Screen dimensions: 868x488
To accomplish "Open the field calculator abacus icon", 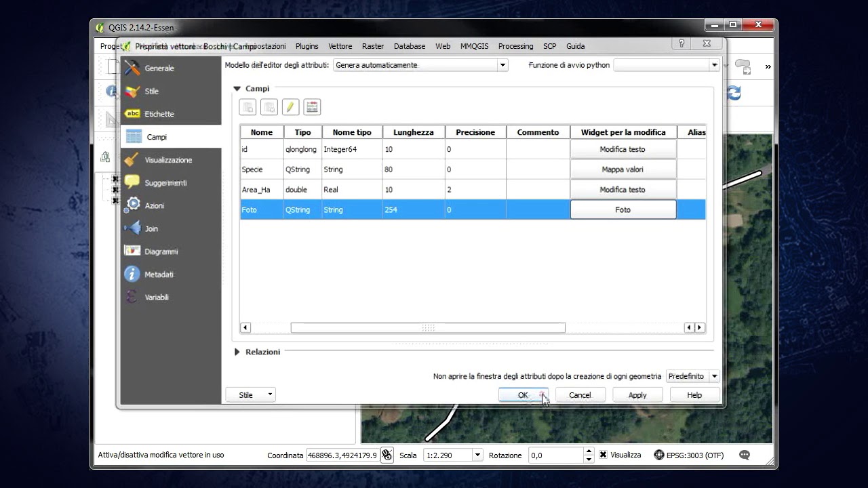I will coord(312,107).
